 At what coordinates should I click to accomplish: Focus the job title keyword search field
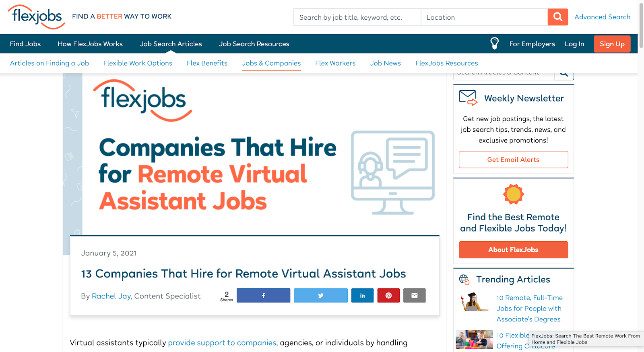(x=357, y=17)
